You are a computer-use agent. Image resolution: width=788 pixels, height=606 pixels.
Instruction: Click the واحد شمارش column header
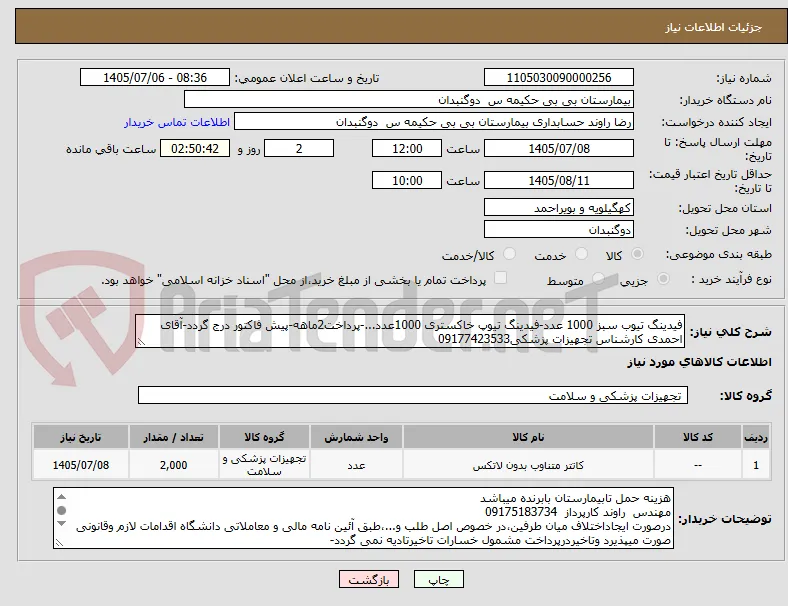tap(356, 437)
